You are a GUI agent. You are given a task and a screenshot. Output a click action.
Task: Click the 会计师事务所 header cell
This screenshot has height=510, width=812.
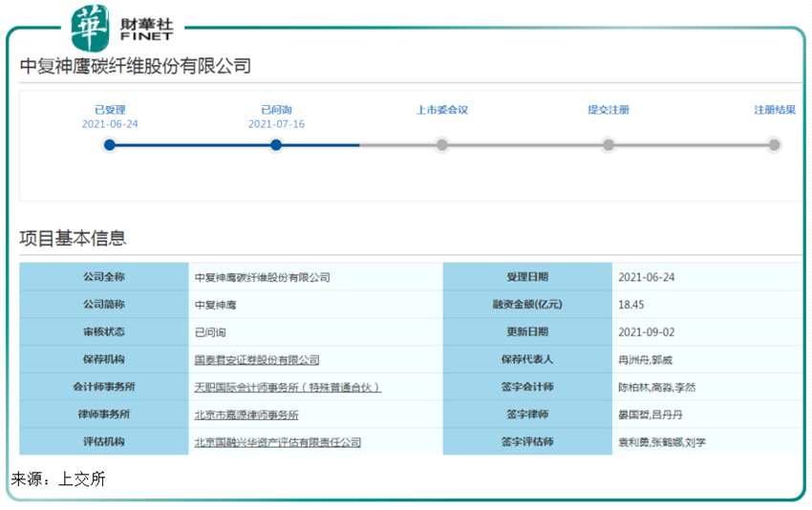tap(104, 386)
